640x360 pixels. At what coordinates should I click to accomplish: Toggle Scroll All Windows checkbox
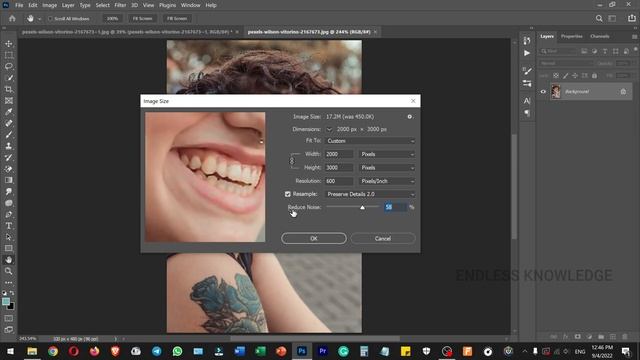pos(50,19)
